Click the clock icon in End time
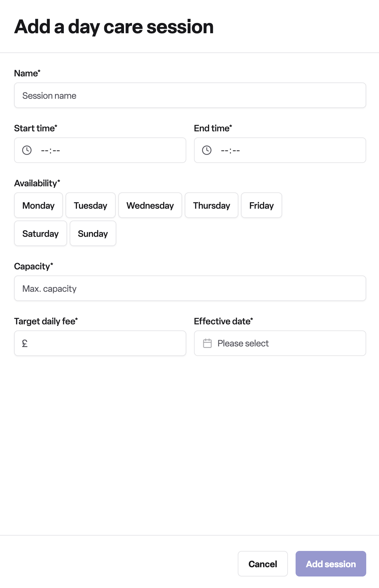This screenshot has height=588, width=379. pos(207,150)
